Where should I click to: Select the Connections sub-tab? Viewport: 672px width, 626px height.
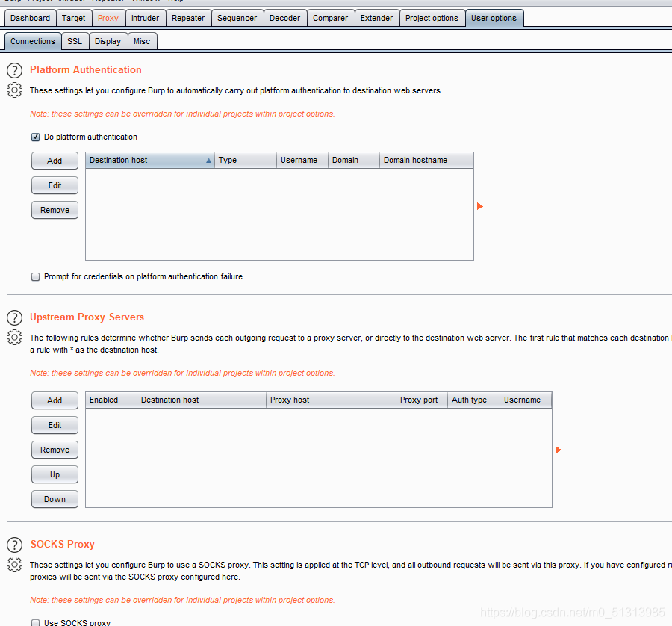coord(33,41)
